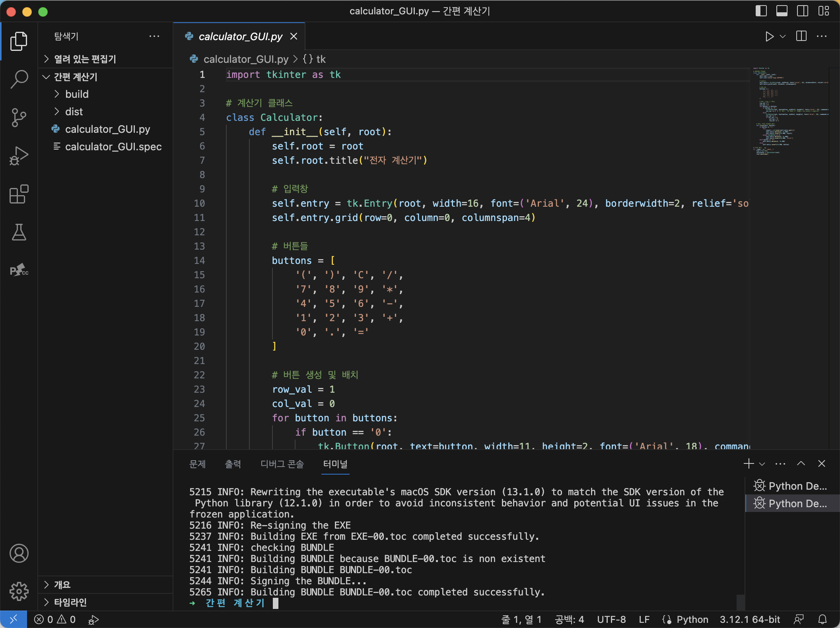Expand the build folder
The width and height of the screenshot is (840, 628).
pos(77,94)
